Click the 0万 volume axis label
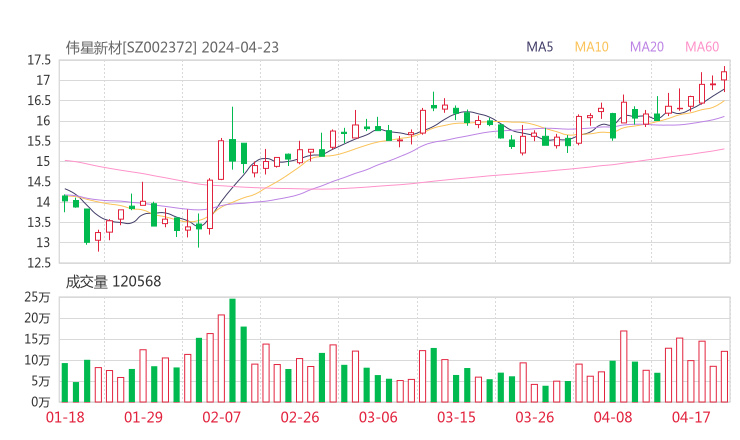Viewport: 740px width, 440px height. (x=41, y=402)
